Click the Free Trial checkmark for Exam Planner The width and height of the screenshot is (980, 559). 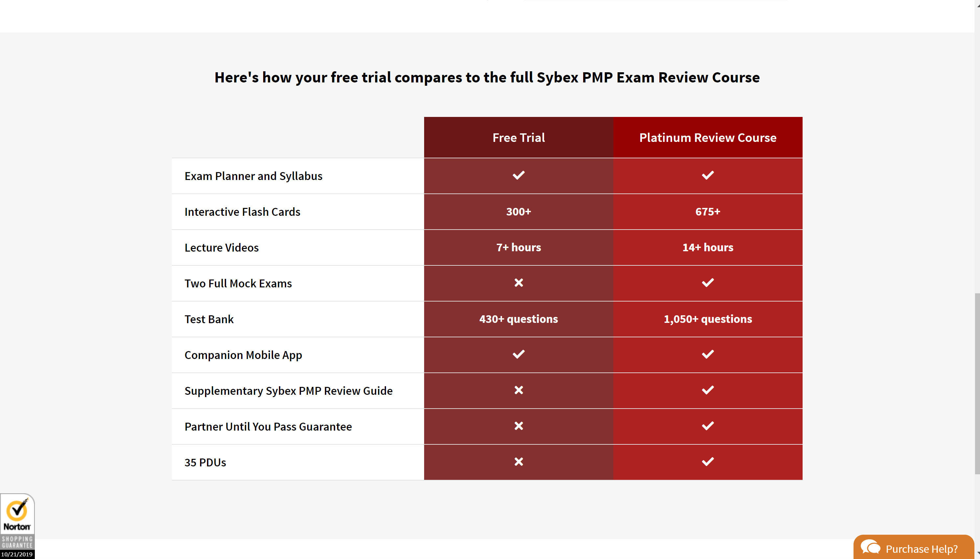tap(518, 175)
